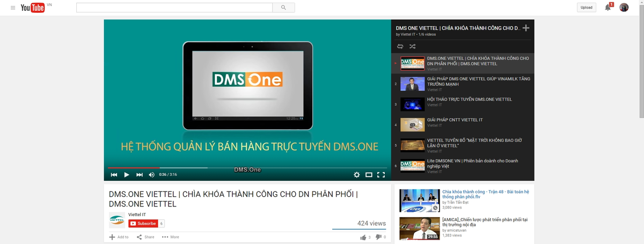Skip to next video
The image size is (644, 244).
click(x=140, y=174)
